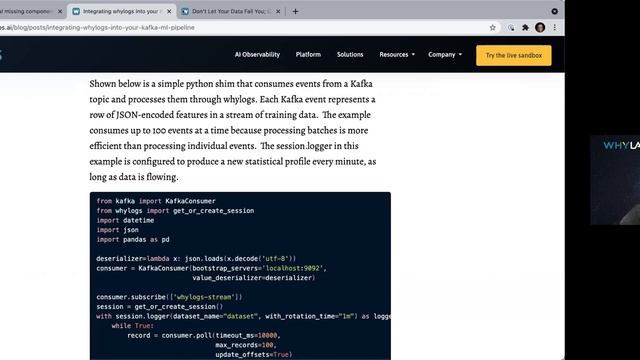Click the favicon of the 'Don't Let Your Data' tab
Viewport: 640px width, 360px height.
pos(185,11)
